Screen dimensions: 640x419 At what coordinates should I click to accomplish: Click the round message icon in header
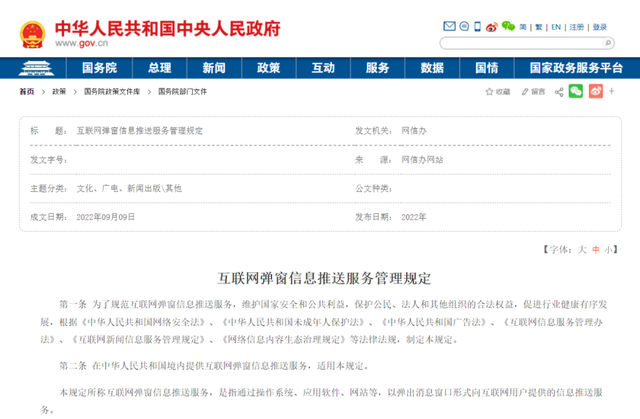[464, 26]
